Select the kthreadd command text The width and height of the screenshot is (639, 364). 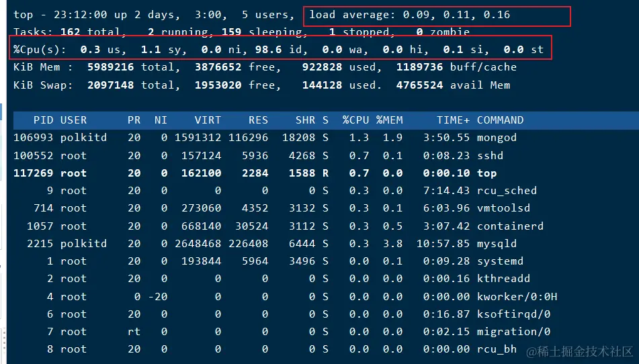503,279
